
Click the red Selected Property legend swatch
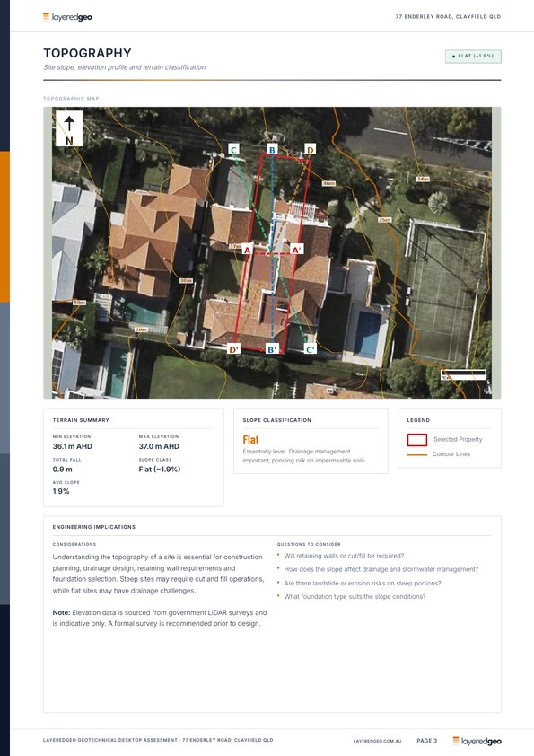[x=417, y=440]
